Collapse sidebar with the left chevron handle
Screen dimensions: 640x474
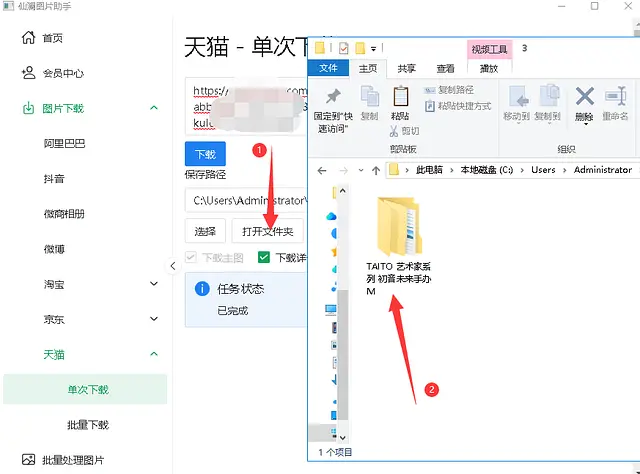coord(173,266)
